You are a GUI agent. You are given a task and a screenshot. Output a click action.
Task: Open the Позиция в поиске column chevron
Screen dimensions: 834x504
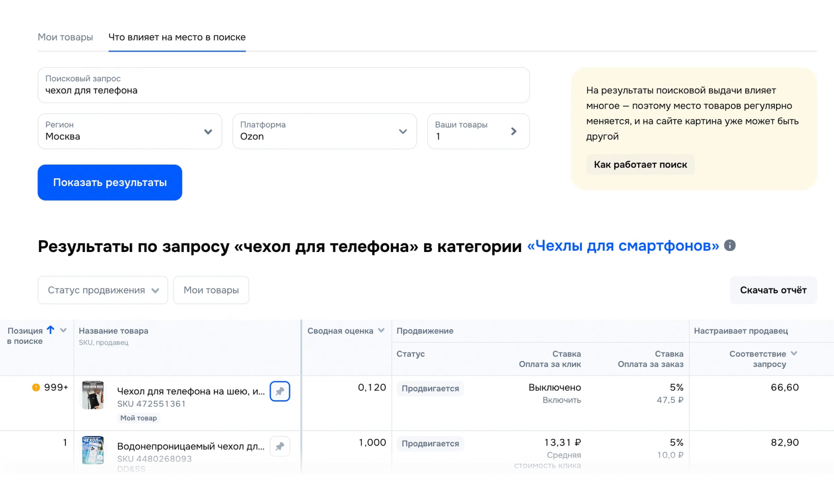point(63,330)
